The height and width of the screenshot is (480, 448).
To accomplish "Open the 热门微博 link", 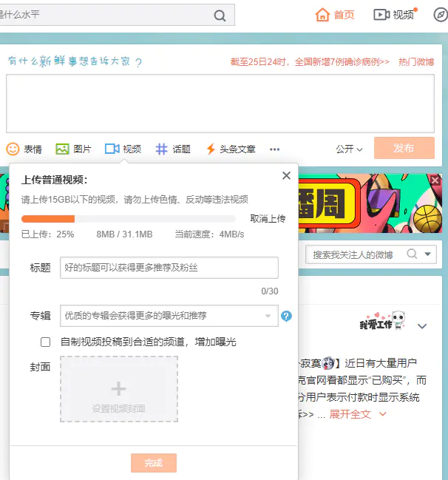I will (x=416, y=62).
